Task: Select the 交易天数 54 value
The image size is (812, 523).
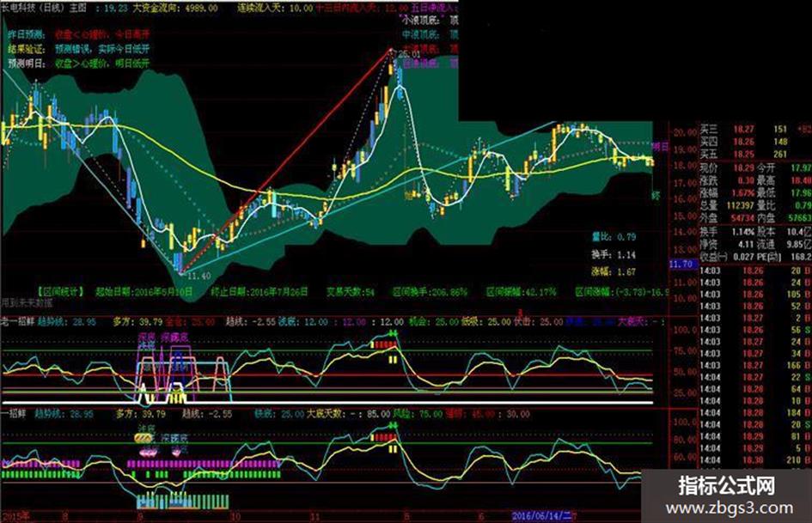Action: coord(350,291)
